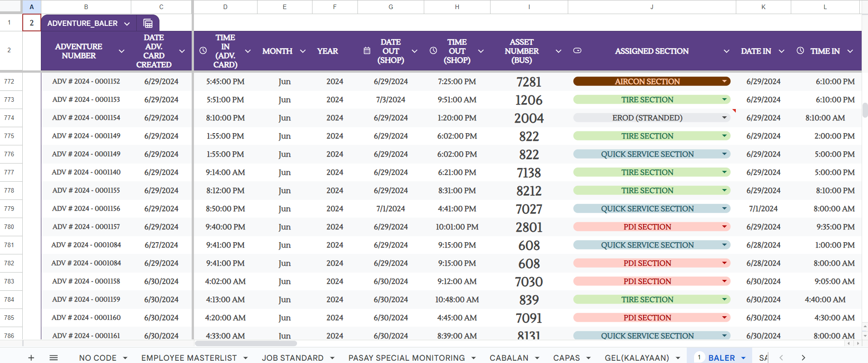Select date in 7/1/2024 cell

tap(763, 209)
